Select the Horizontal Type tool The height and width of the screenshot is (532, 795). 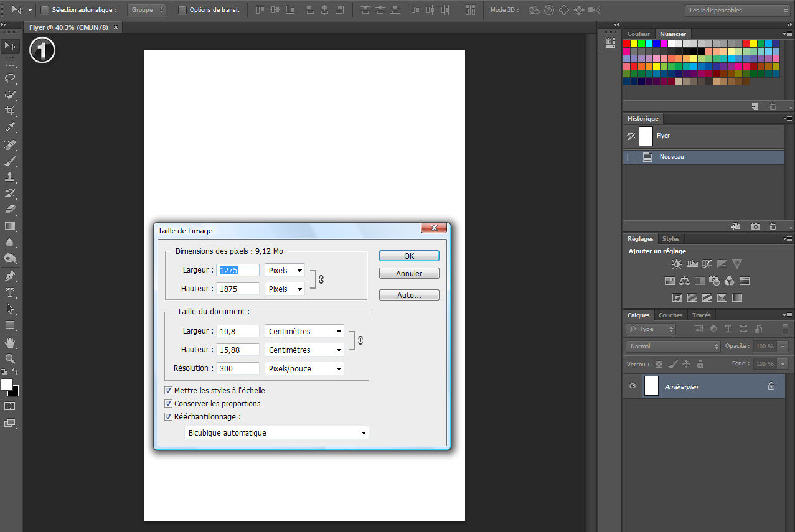point(11,292)
